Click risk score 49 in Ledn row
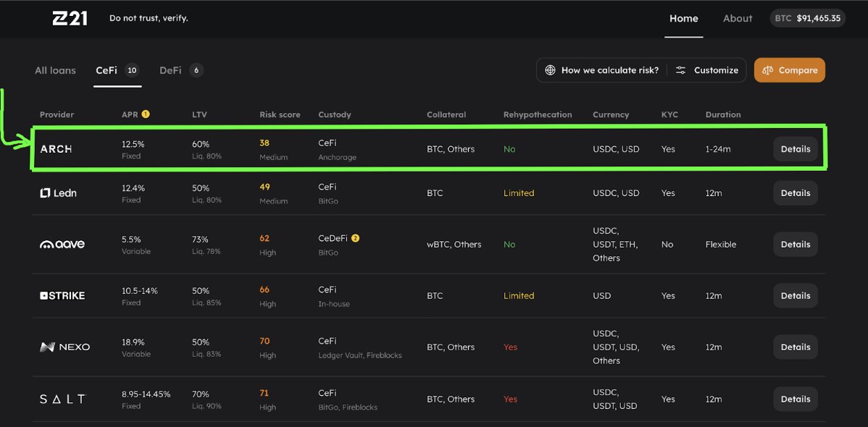The width and height of the screenshot is (868, 427). pos(264,187)
